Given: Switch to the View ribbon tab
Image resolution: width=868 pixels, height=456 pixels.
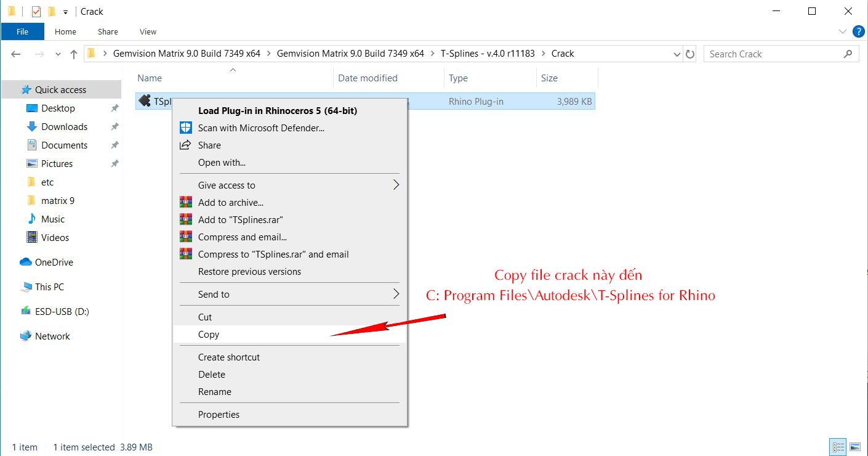Looking at the screenshot, I should click(x=148, y=31).
